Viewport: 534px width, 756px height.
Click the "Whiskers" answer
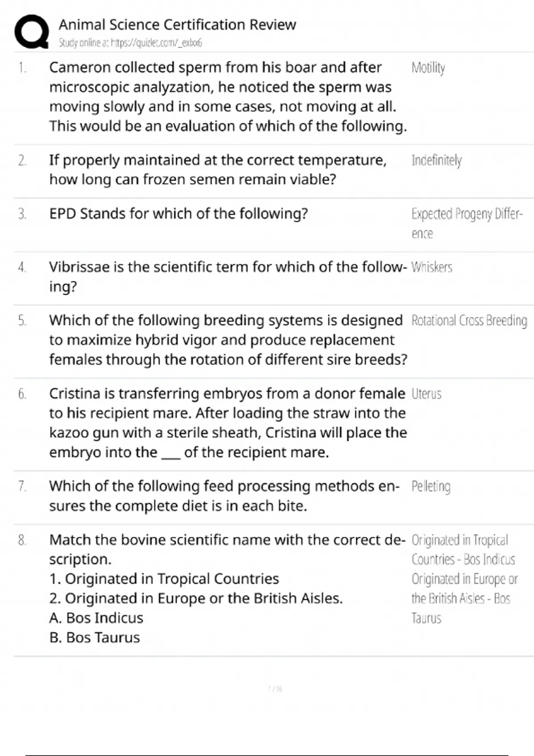point(432,267)
